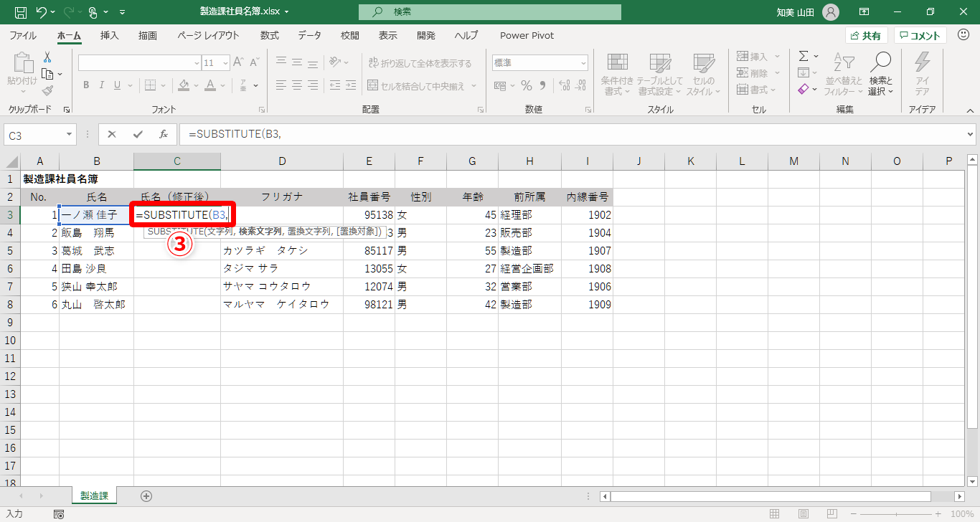Open the 並べ替えとフィルター dropdown
This screenshot has height=522, width=980.
844,74
